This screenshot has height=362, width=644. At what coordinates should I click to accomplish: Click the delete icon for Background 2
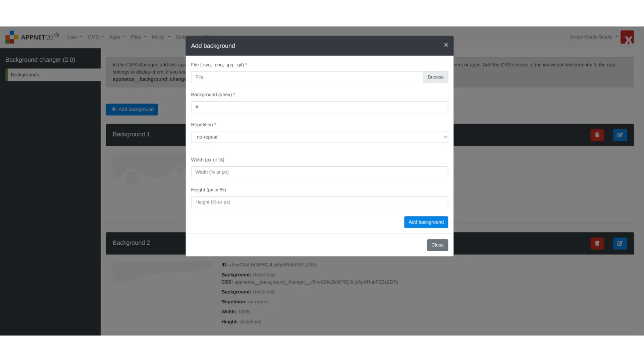coord(597,243)
